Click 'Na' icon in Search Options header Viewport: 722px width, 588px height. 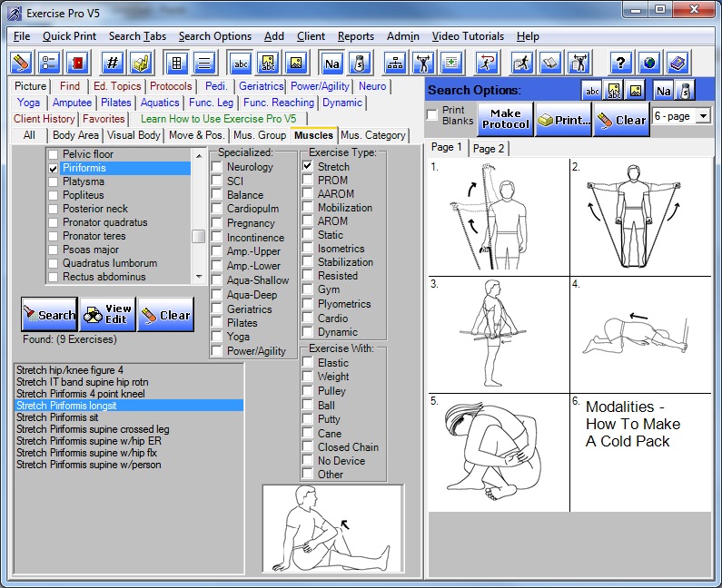[663, 91]
